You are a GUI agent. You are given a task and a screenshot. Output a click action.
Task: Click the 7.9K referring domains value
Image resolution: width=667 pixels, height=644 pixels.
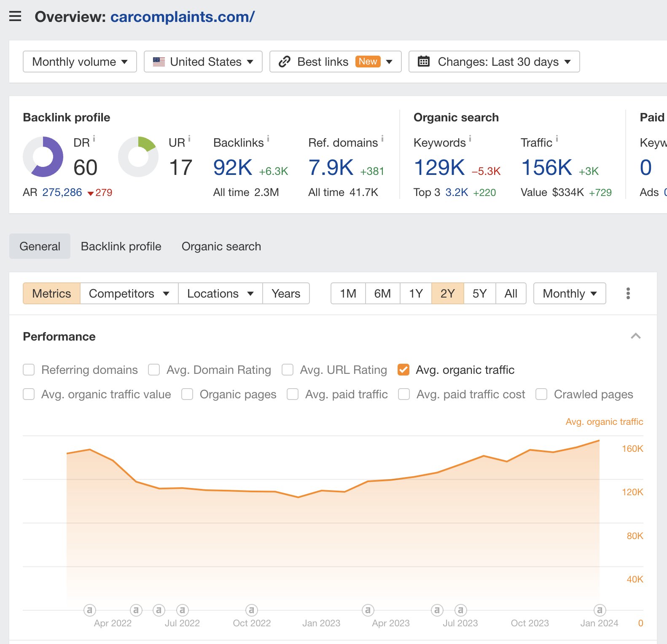(331, 167)
